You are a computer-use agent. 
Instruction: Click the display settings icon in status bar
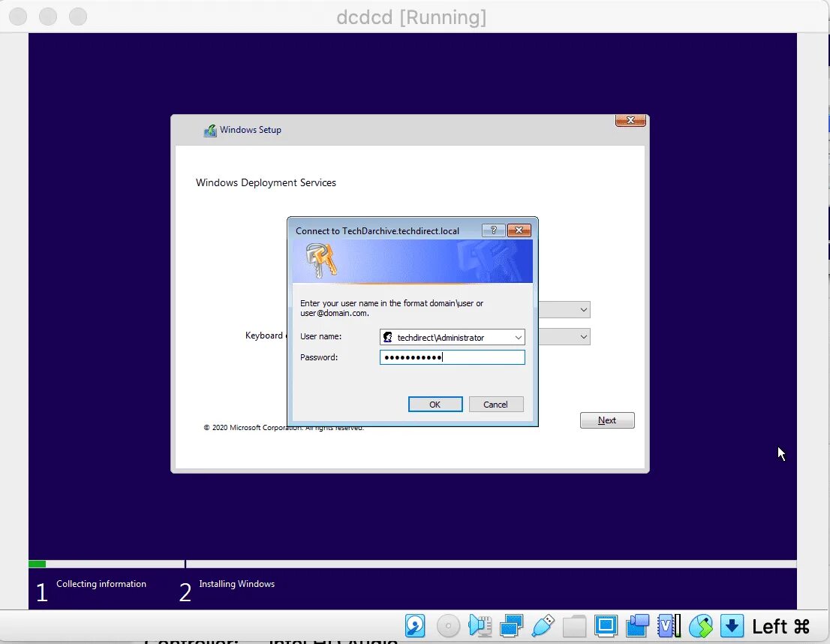coord(606,626)
